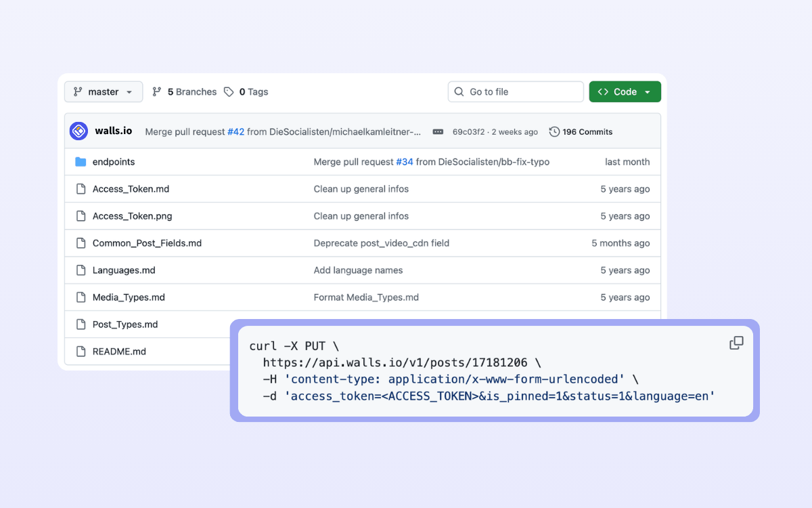Click file icon next to Access_Token.md

[x=81, y=189]
